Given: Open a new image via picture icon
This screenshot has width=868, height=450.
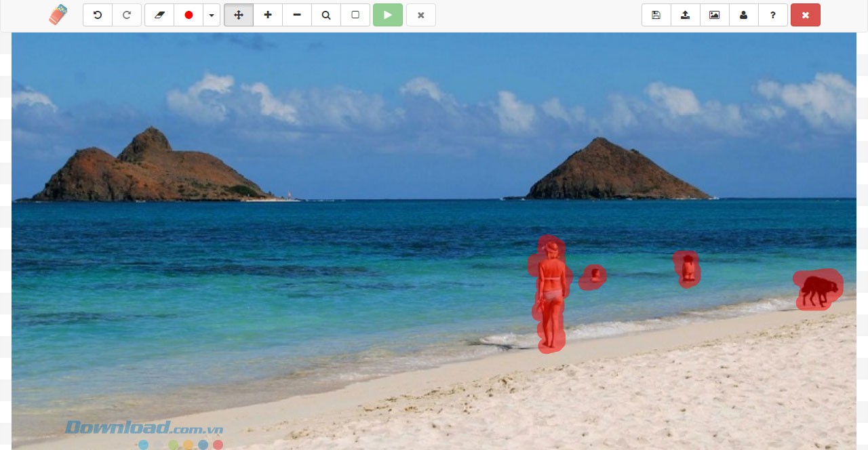Looking at the screenshot, I should pyautogui.click(x=714, y=15).
